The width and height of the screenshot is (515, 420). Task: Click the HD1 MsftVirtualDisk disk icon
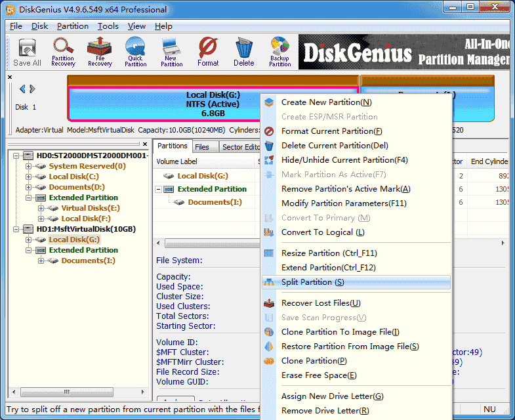click(x=28, y=229)
